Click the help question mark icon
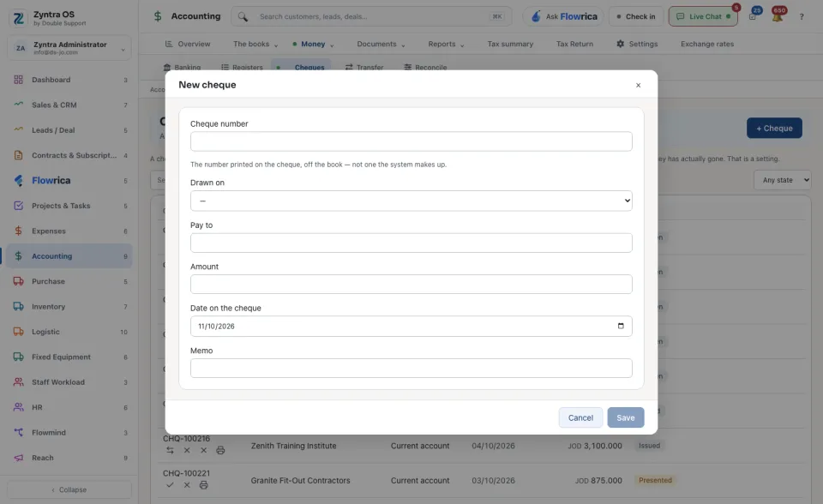823x504 pixels. click(x=802, y=17)
